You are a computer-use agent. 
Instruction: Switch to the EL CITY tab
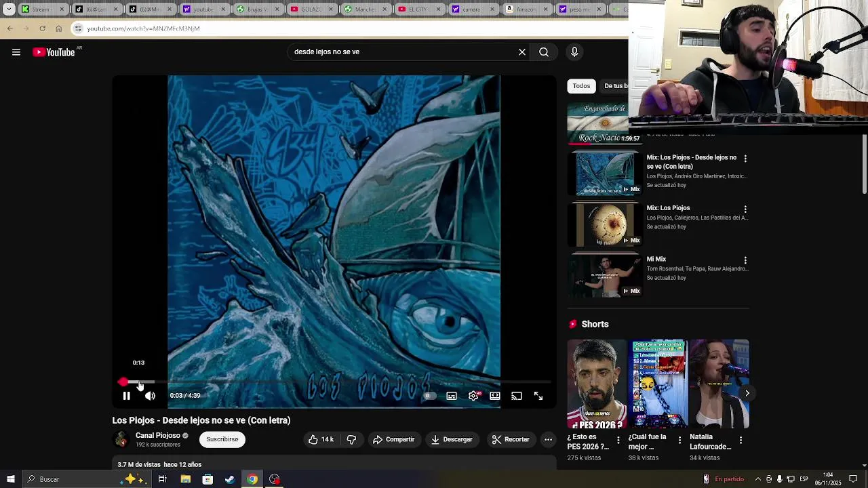click(418, 9)
